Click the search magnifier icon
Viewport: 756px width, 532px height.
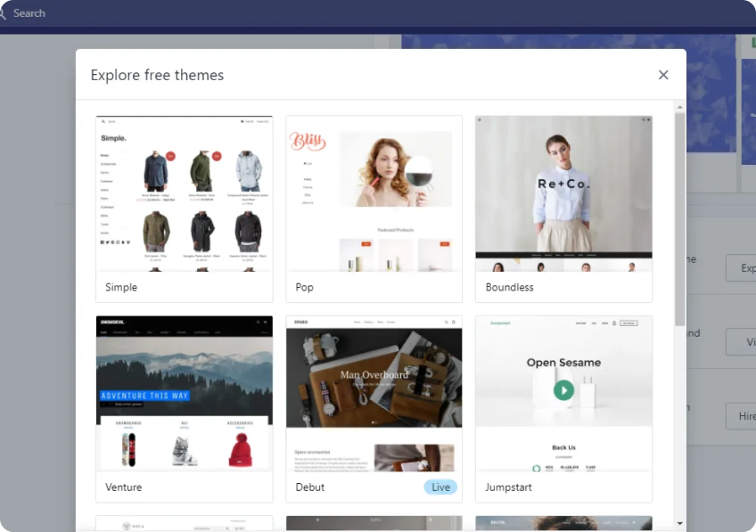pos(3,13)
